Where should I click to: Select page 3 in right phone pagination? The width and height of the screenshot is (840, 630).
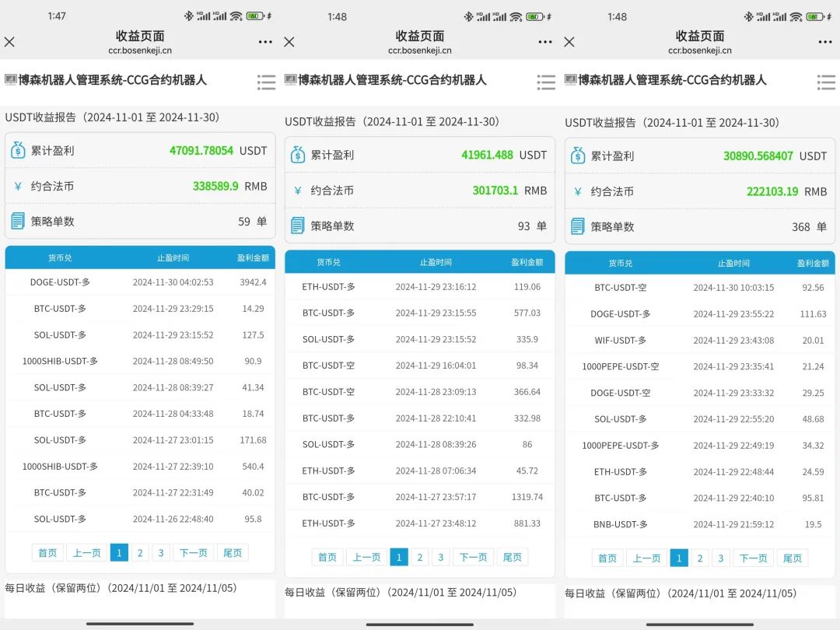tap(720, 558)
